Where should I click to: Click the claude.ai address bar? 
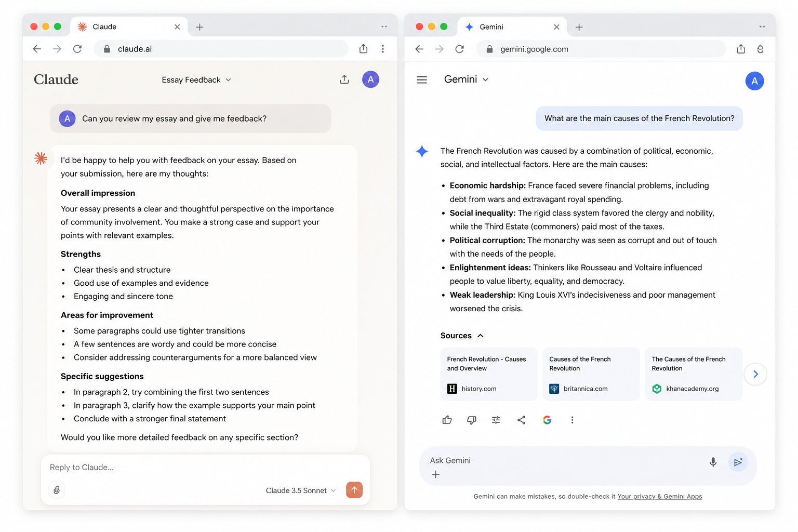pyautogui.click(x=221, y=49)
